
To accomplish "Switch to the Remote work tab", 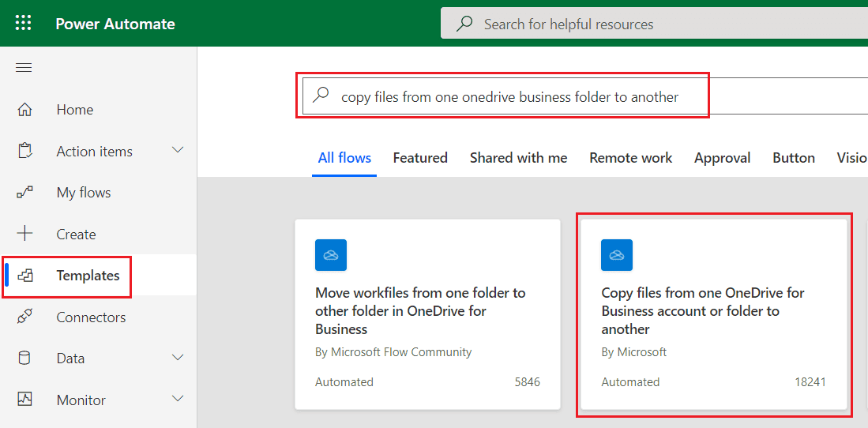I will (630, 158).
